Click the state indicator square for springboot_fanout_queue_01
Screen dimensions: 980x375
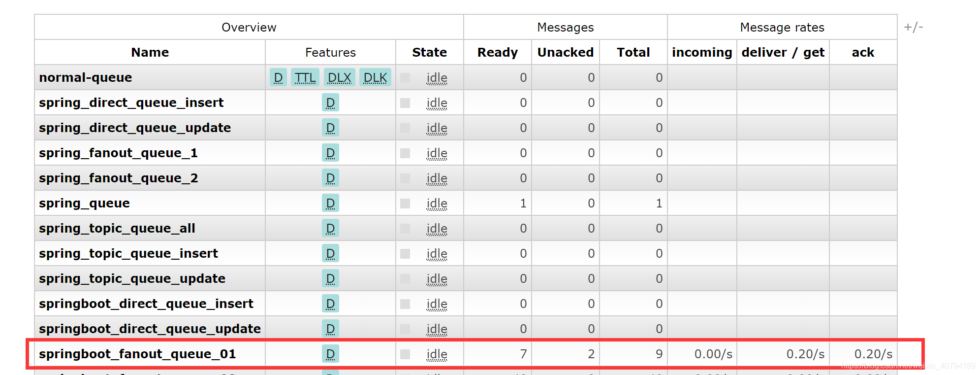point(405,354)
